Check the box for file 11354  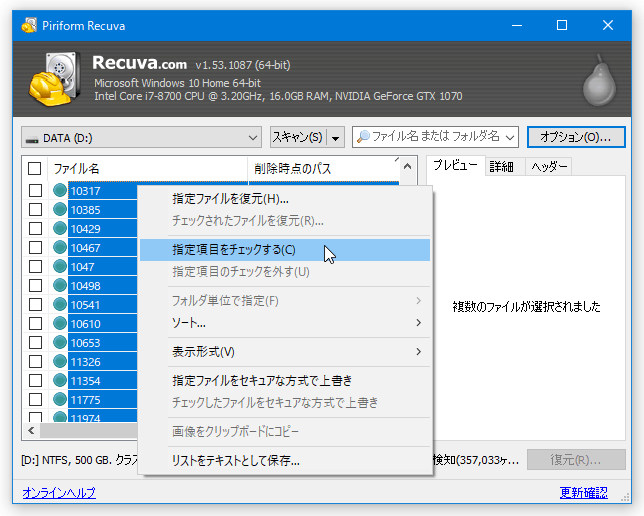tap(35, 380)
